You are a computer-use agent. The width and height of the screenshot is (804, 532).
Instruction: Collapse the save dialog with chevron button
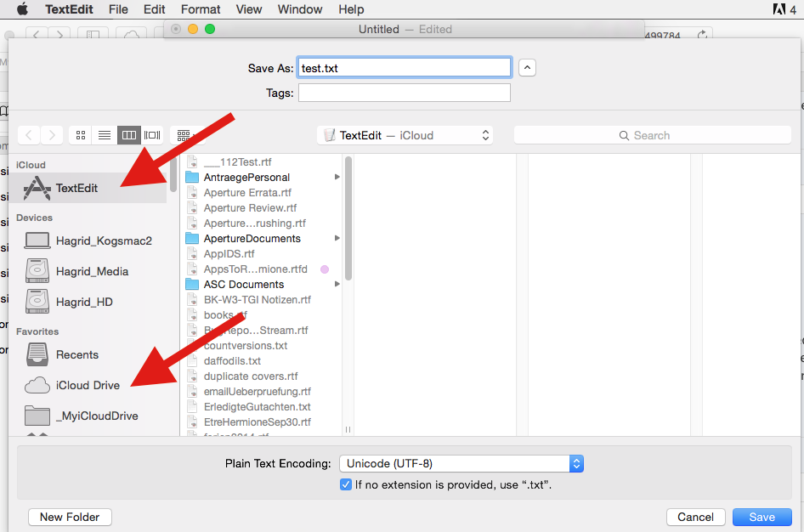click(x=527, y=68)
